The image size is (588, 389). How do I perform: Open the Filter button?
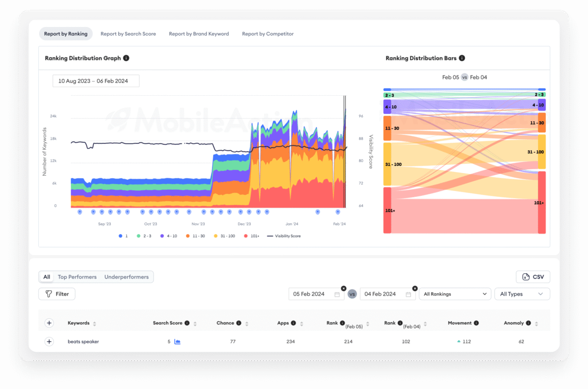pyautogui.click(x=57, y=294)
